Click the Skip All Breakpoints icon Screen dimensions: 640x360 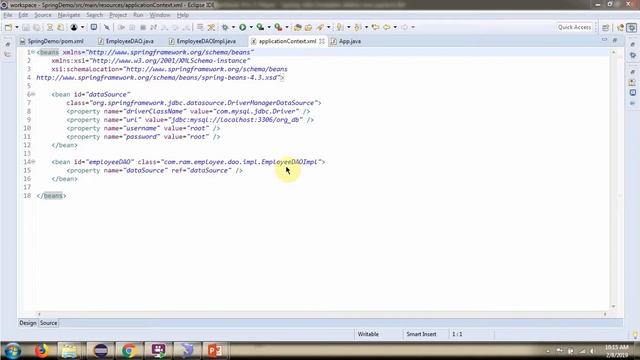[x=107, y=27]
